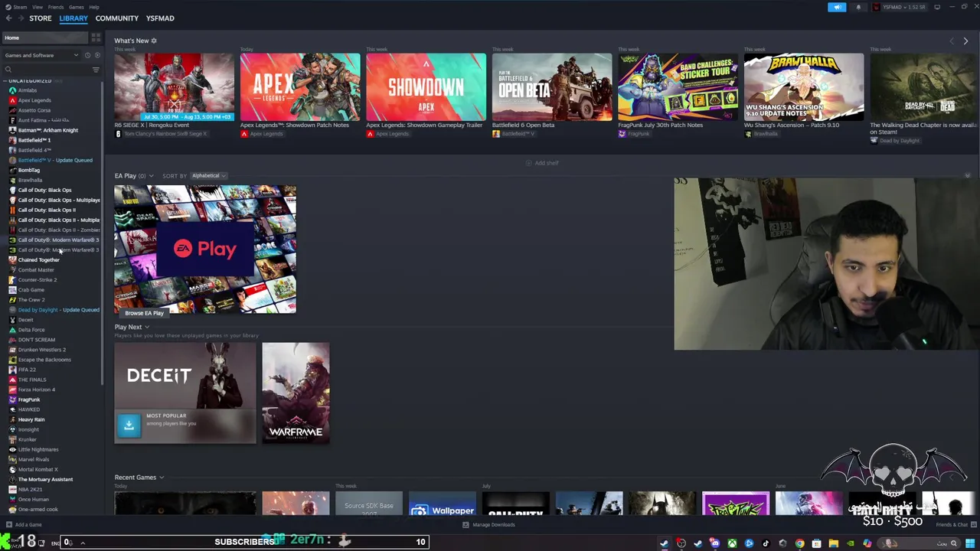Go forward with the right arrow
This screenshot has height=551, width=980.
pos(21,18)
